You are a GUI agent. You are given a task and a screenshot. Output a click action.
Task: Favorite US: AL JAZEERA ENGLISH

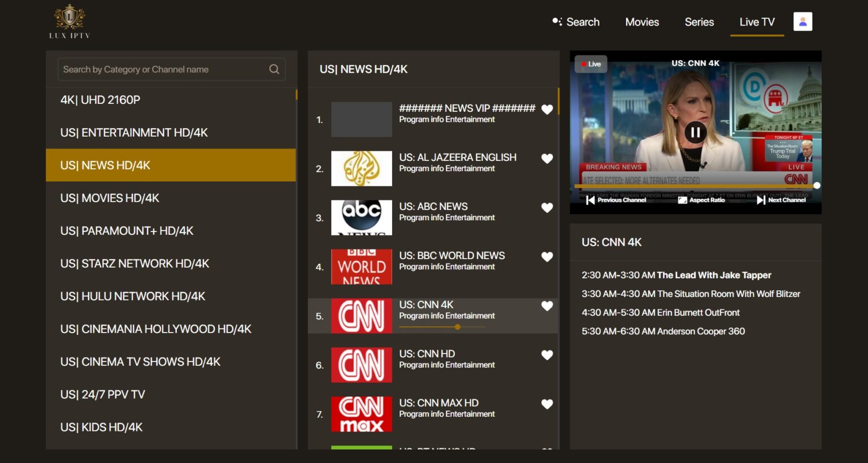point(547,159)
